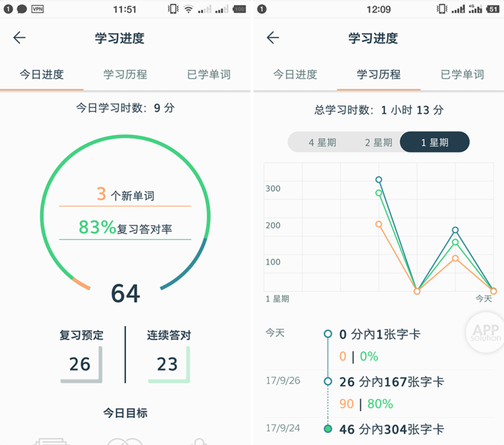Tap the Wi-Fi status icon
The image size is (504, 445).
(189, 9)
